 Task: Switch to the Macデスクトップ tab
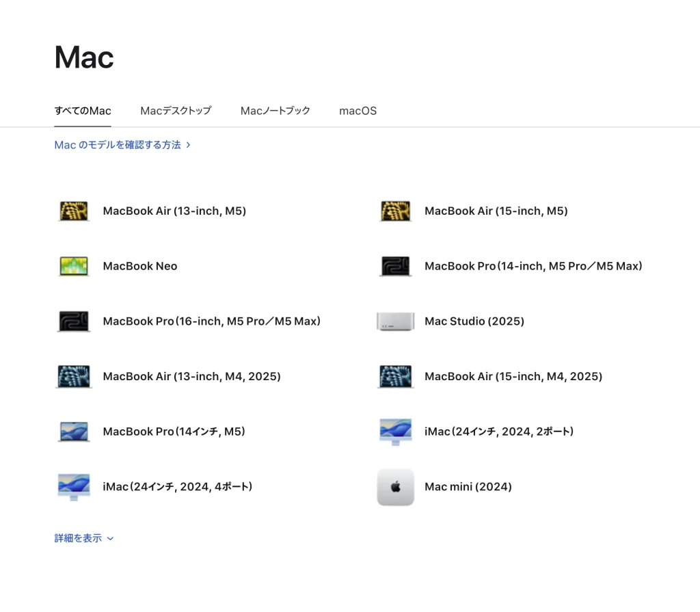pos(176,111)
